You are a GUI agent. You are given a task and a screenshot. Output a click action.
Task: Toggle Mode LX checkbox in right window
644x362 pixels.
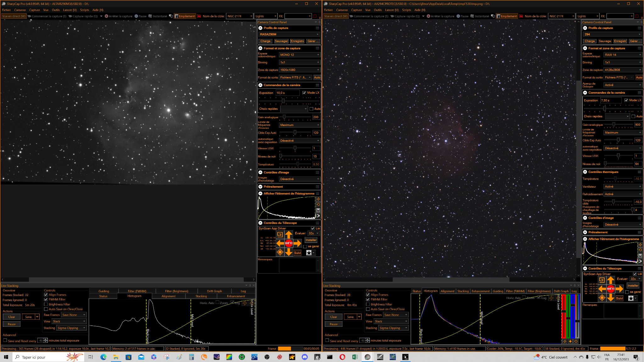click(626, 100)
